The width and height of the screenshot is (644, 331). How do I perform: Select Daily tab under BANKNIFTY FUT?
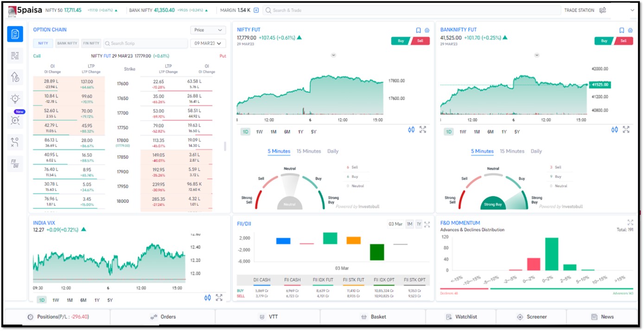(x=536, y=151)
